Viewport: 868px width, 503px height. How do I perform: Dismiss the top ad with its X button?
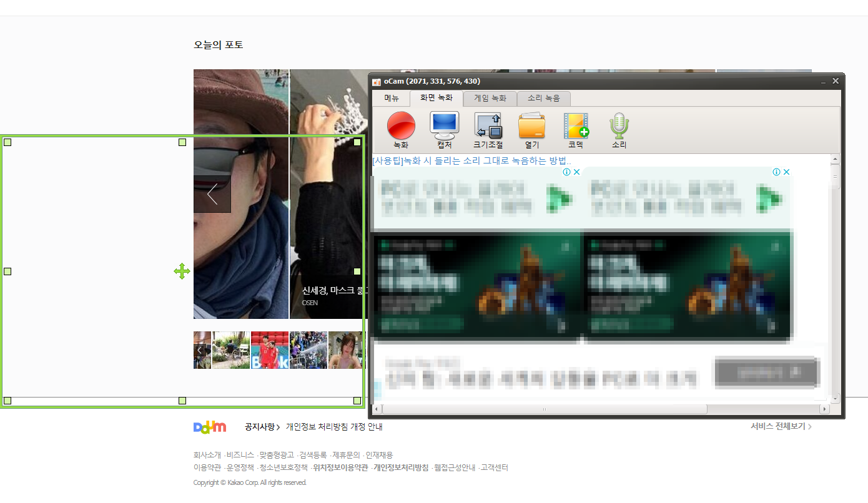pos(577,171)
